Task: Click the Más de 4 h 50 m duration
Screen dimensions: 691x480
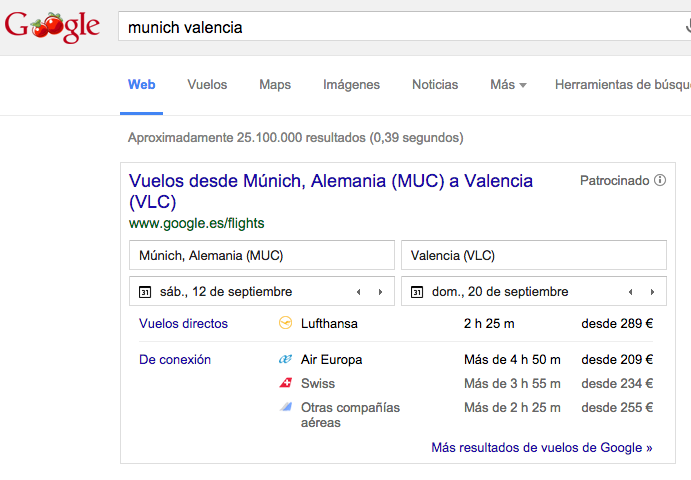Action: coord(512,360)
